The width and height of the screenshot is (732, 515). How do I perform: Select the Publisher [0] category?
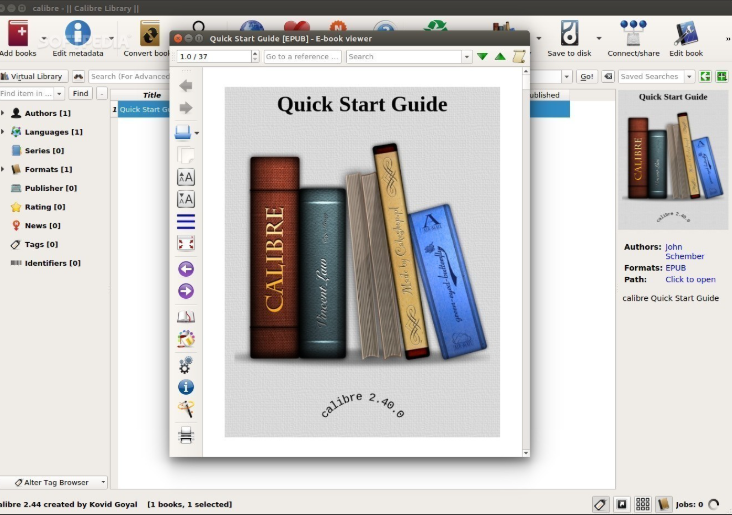pos(50,188)
